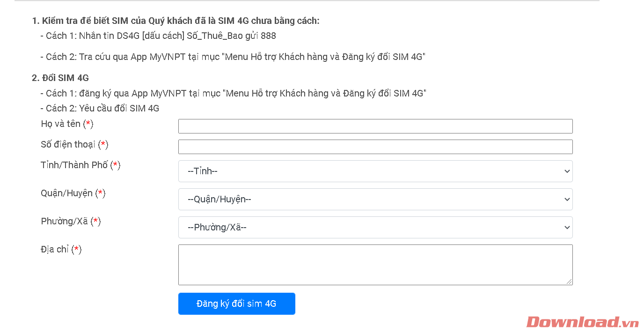Click the "1. Kiểm tra" SIM 4G heading
This screenshot has height=333, width=644.
point(176,21)
